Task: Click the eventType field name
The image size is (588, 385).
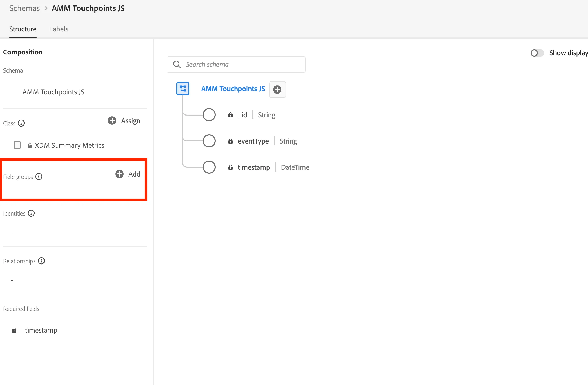Action: [253, 141]
